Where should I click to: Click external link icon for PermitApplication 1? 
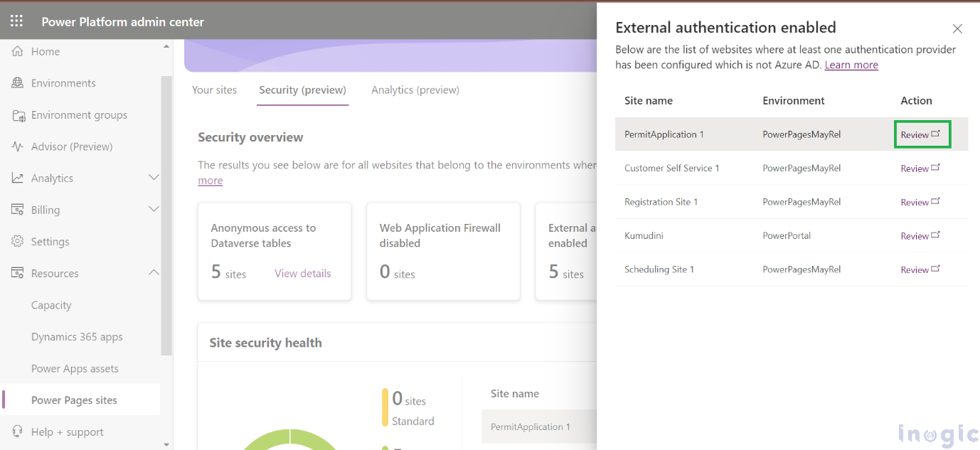936,134
